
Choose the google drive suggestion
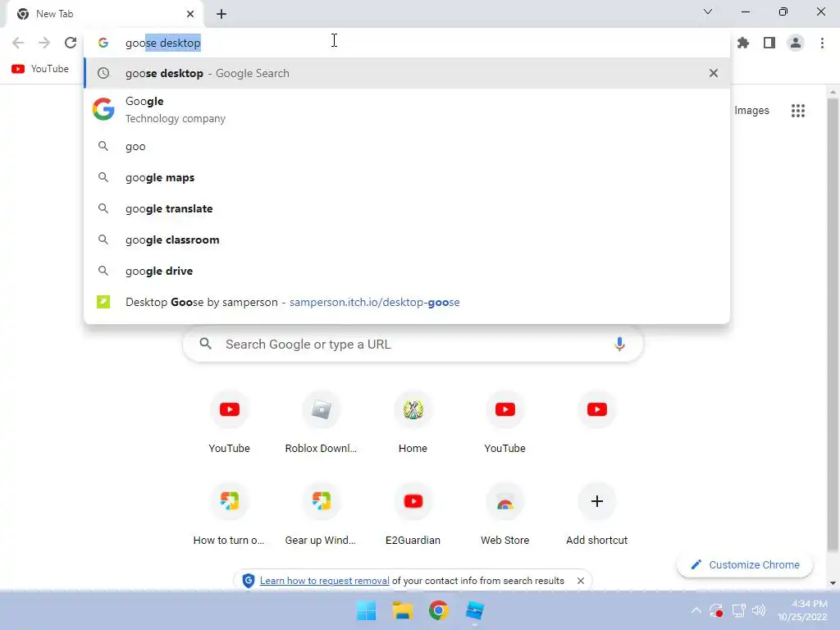407,271
